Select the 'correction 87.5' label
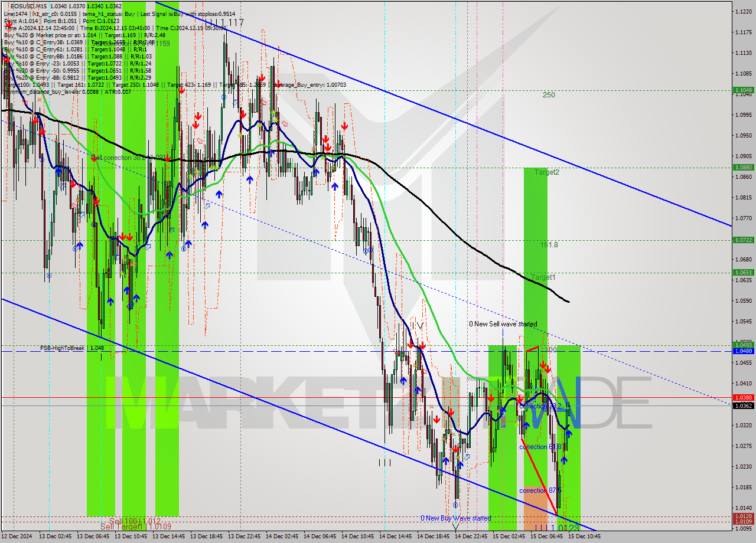This screenshot has width=756, height=543. pyautogui.click(x=540, y=490)
